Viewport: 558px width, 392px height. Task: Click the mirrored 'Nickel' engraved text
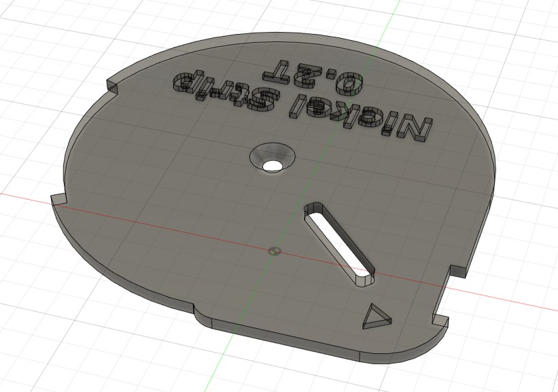tap(360, 117)
